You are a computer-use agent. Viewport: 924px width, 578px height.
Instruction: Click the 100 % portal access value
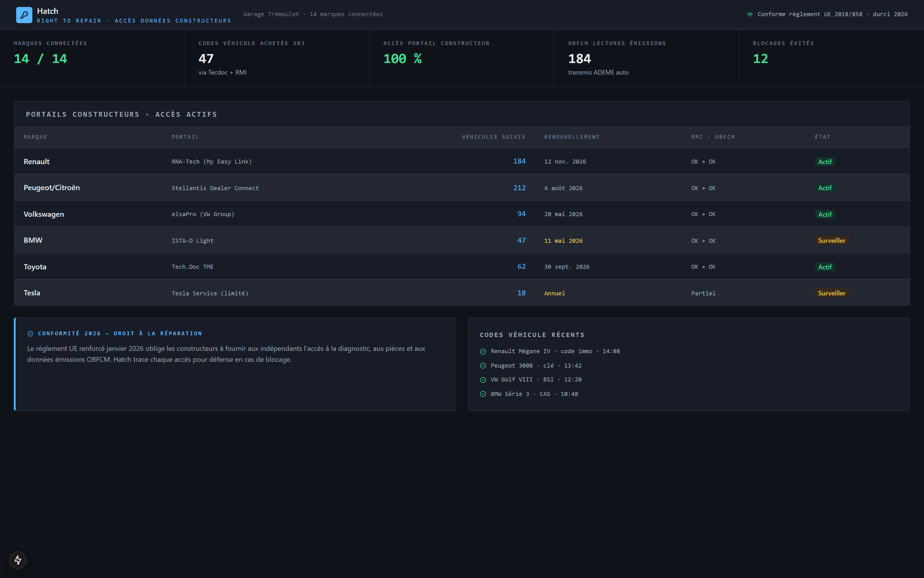(403, 59)
